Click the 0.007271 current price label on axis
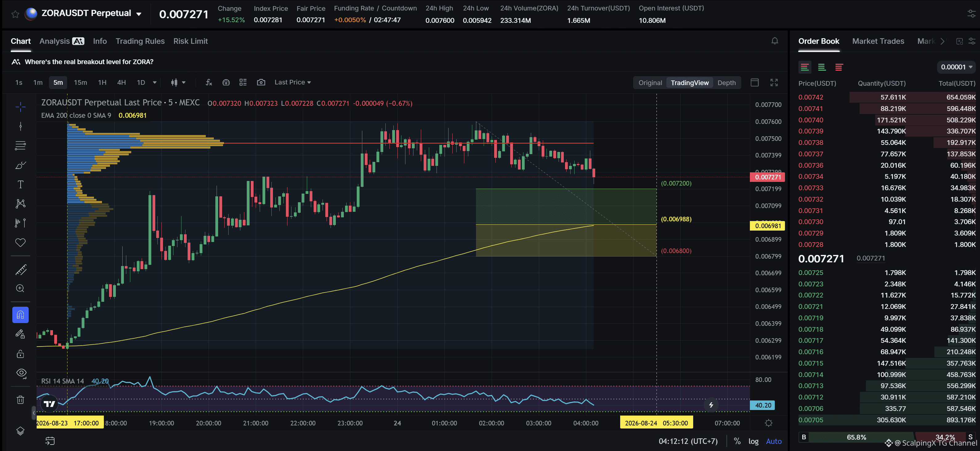The image size is (980, 451). tap(767, 177)
